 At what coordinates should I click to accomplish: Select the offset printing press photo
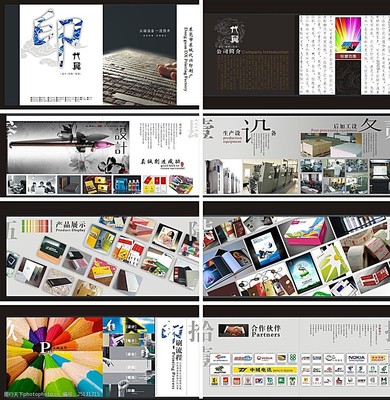pyautogui.click(x=271, y=176)
